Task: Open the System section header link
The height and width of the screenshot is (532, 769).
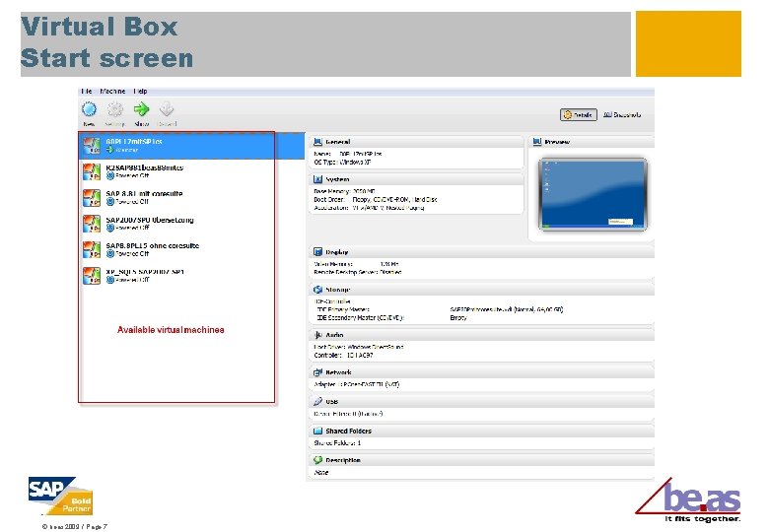Action: pos(337,179)
